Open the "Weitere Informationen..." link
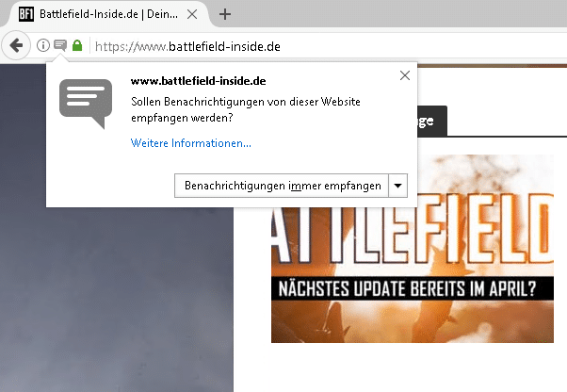567x392 pixels. [x=191, y=143]
